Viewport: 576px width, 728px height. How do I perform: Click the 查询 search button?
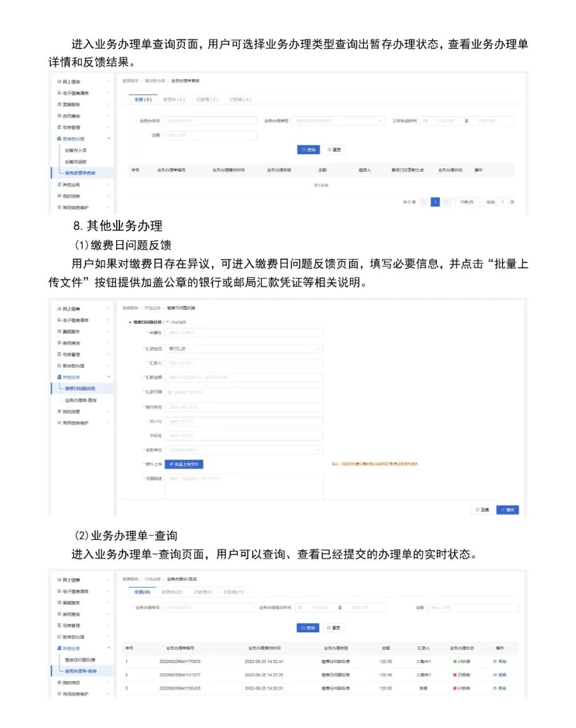point(309,626)
